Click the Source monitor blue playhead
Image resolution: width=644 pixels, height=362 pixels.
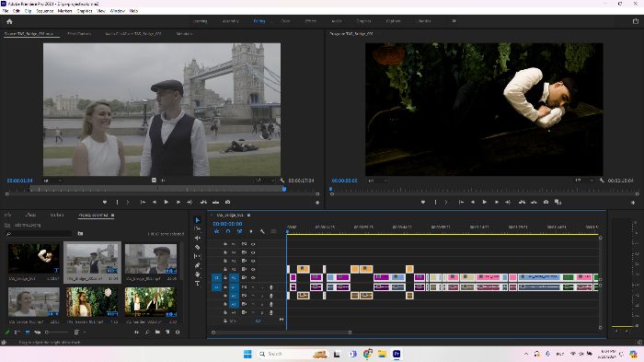point(283,189)
